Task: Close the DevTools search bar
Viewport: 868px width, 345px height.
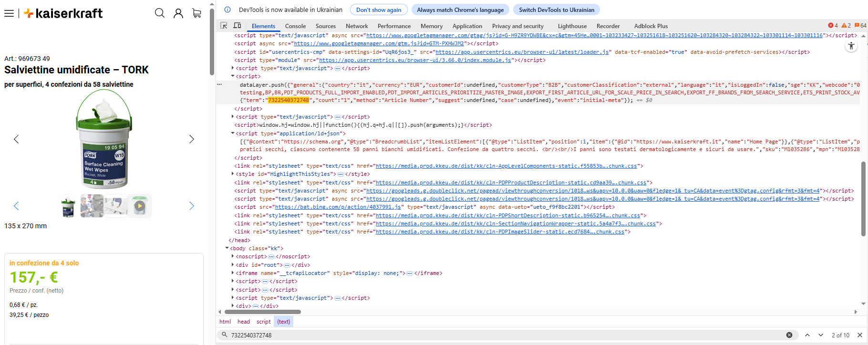Action: 860,335
